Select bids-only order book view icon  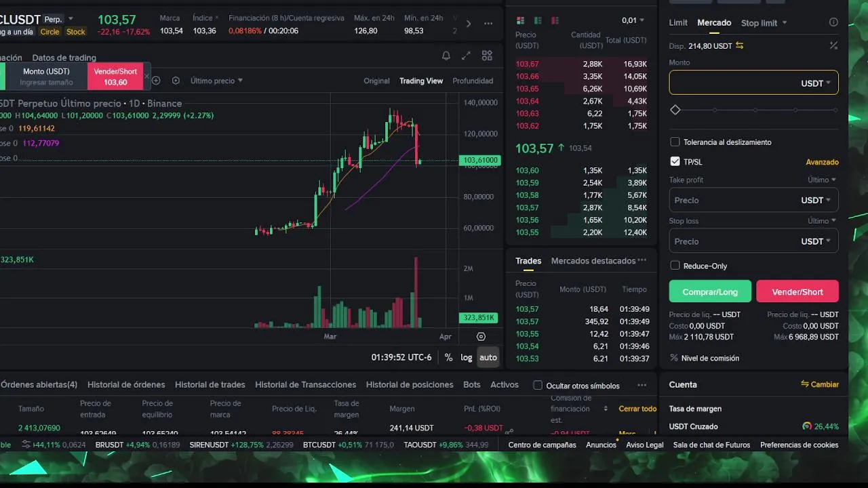(x=538, y=21)
